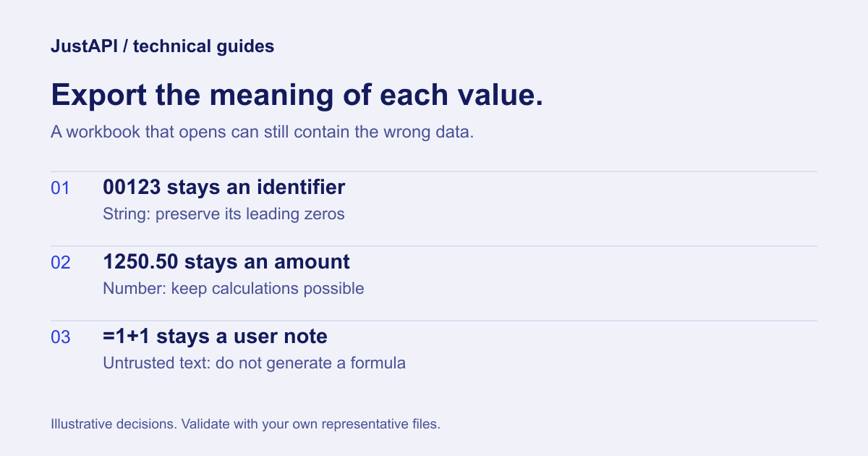Click the =1+1 value in third heading
The image size is (868, 456).
(x=127, y=337)
